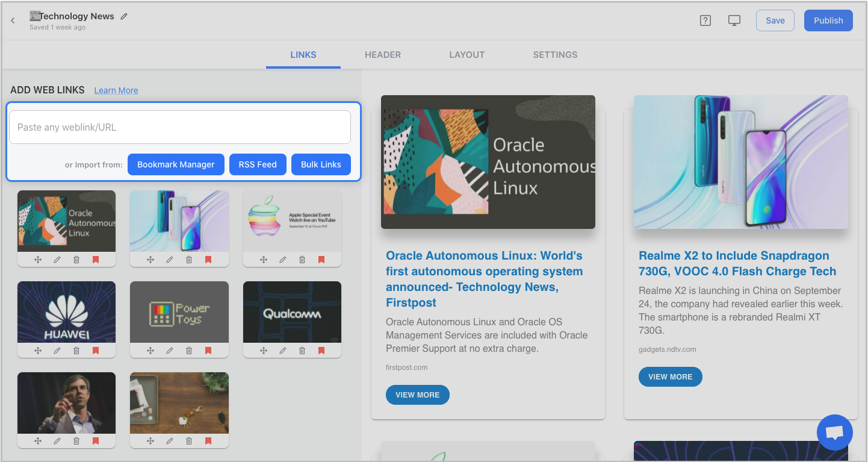Edit the Technology News title pencil icon

(124, 16)
